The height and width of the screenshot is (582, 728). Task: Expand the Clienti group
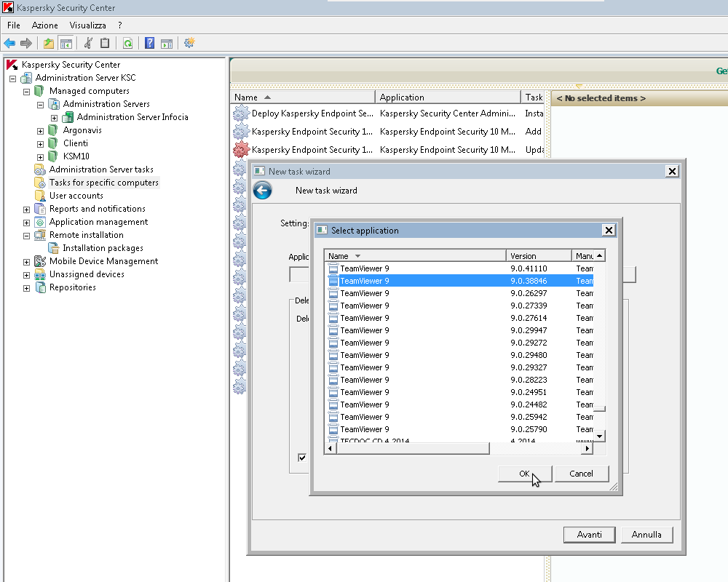pyautogui.click(x=40, y=144)
